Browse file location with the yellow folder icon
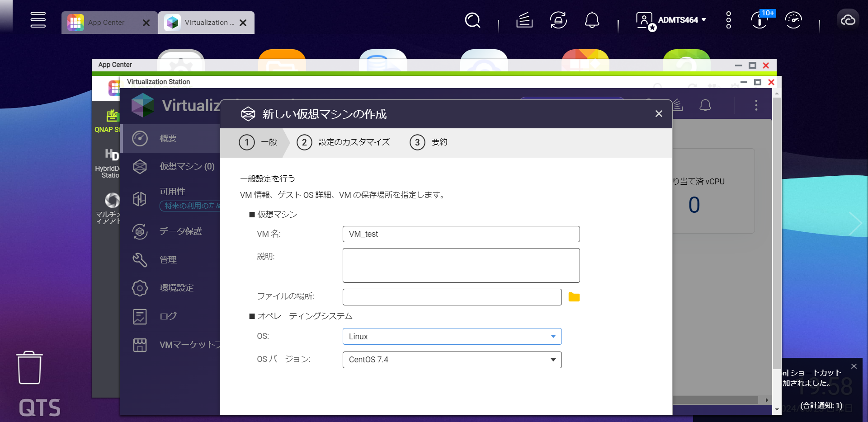 (574, 297)
